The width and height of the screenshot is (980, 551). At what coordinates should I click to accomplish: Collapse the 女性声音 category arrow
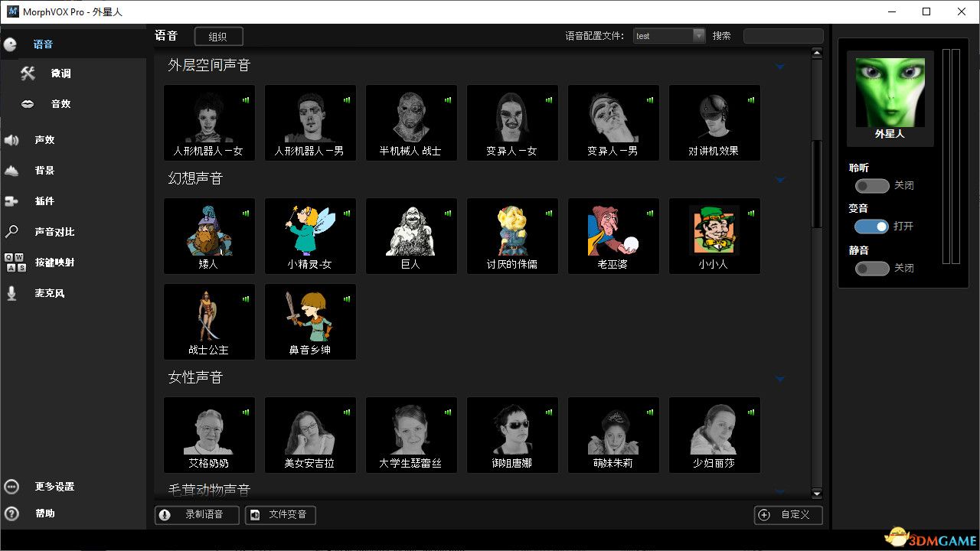pyautogui.click(x=780, y=379)
